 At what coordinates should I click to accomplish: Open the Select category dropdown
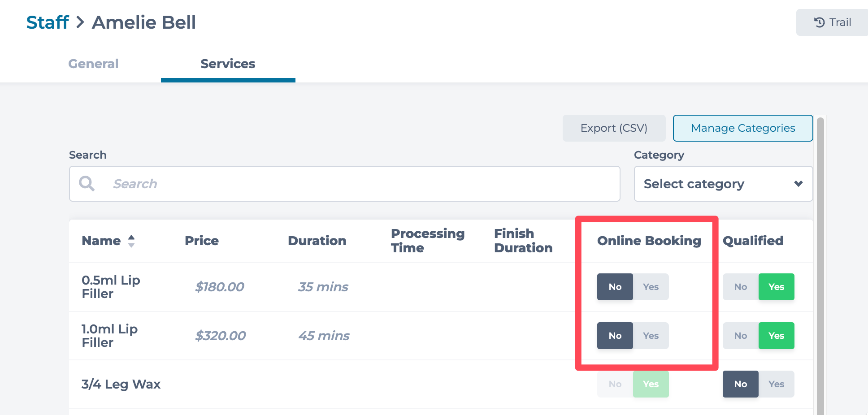tap(723, 184)
